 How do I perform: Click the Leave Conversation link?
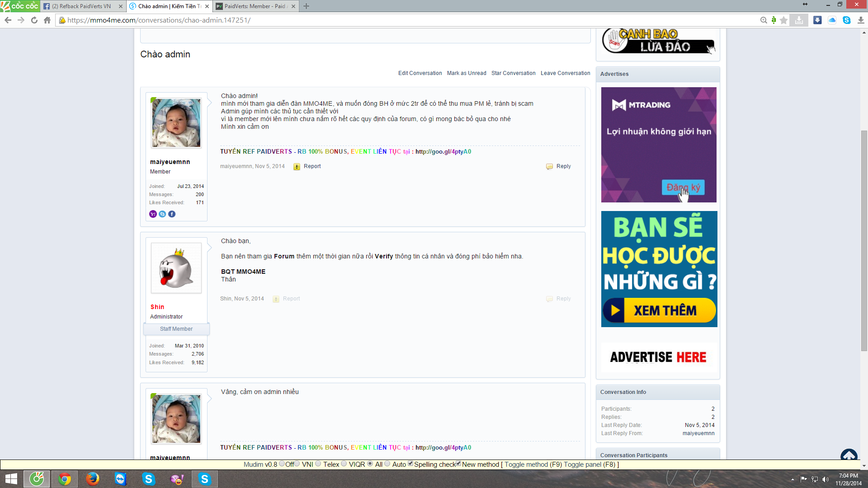[565, 73]
